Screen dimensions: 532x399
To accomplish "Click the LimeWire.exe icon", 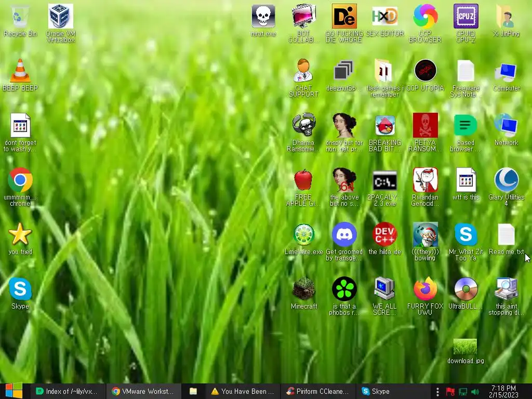I will pyautogui.click(x=303, y=234).
